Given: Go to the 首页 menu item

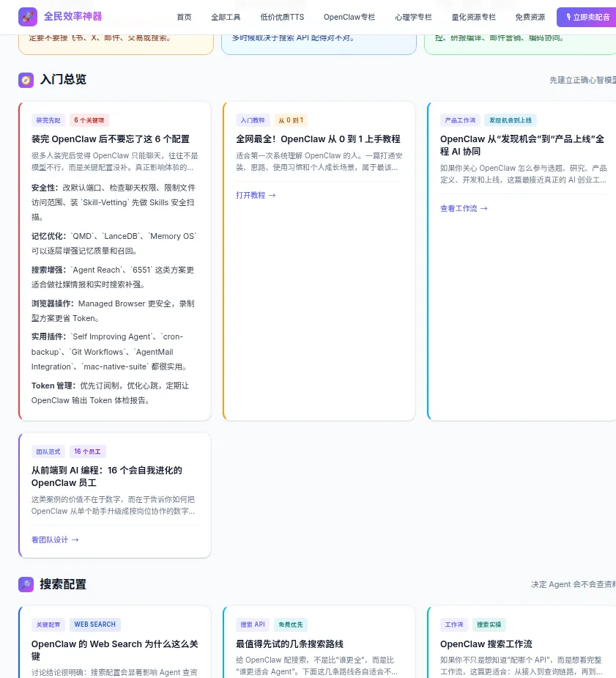Looking at the screenshot, I should pyautogui.click(x=184, y=18).
